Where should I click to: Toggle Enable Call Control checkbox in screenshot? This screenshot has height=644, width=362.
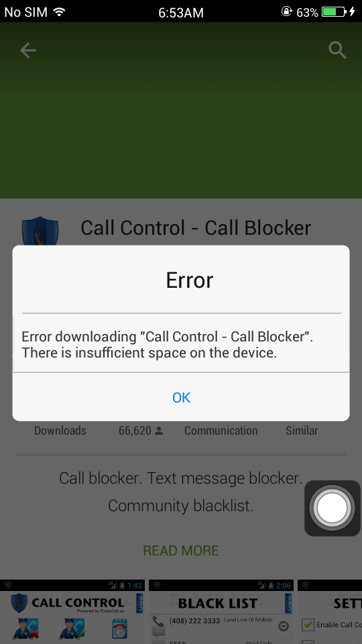(x=308, y=625)
